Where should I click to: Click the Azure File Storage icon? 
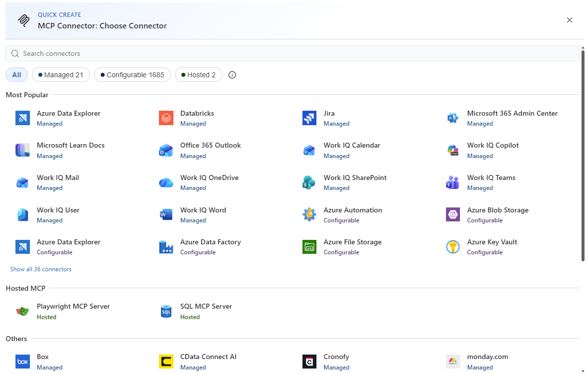(309, 247)
